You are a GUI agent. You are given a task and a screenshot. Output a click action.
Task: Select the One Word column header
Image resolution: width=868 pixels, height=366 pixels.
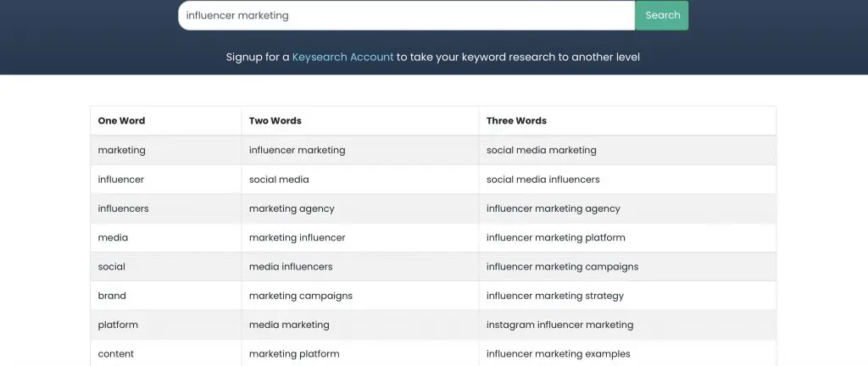click(121, 121)
